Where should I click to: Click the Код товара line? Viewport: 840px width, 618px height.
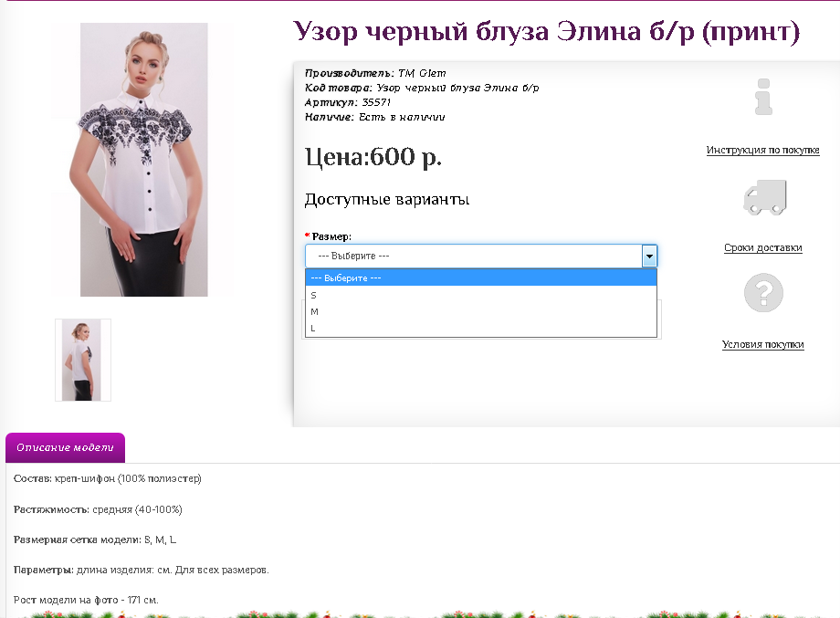(422, 88)
